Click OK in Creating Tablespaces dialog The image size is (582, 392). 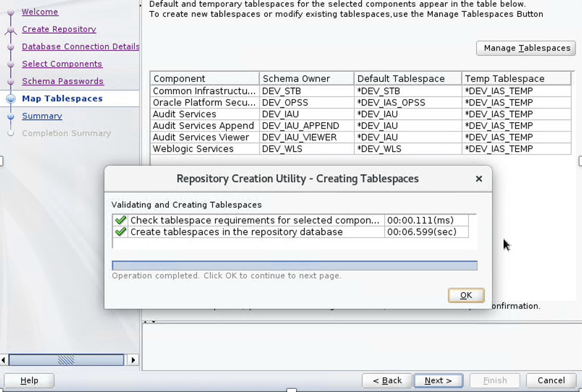coord(466,295)
